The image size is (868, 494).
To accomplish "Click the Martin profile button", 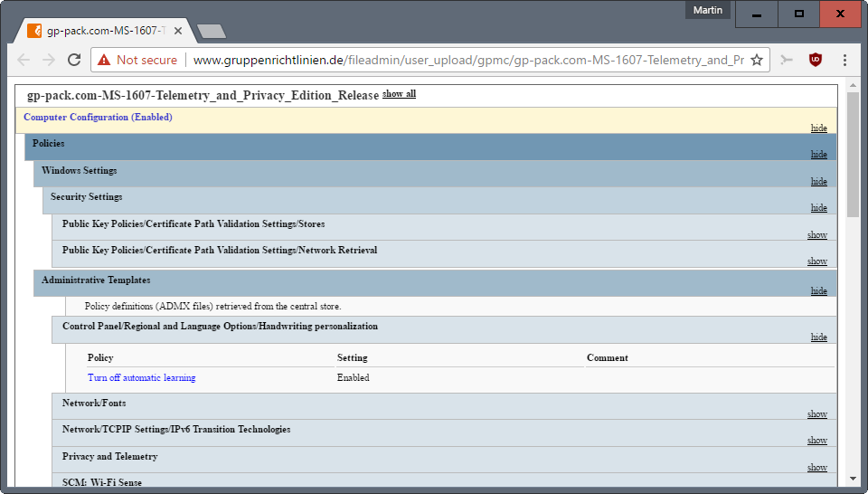I will [708, 10].
